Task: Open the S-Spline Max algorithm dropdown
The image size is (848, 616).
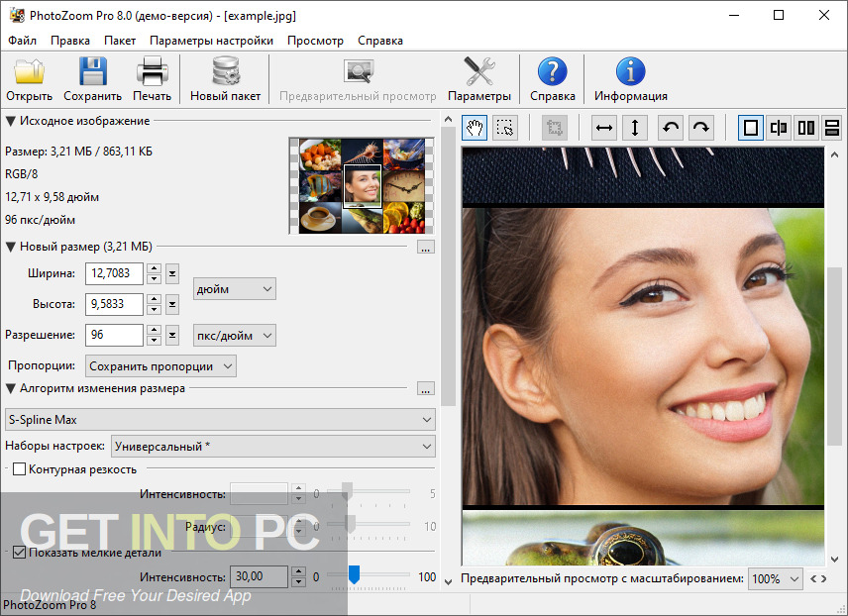Action: coord(220,420)
